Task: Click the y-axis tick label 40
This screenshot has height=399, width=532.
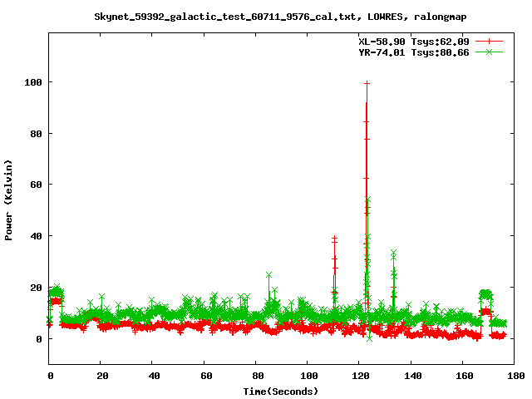Action: [x=36, y=236]
